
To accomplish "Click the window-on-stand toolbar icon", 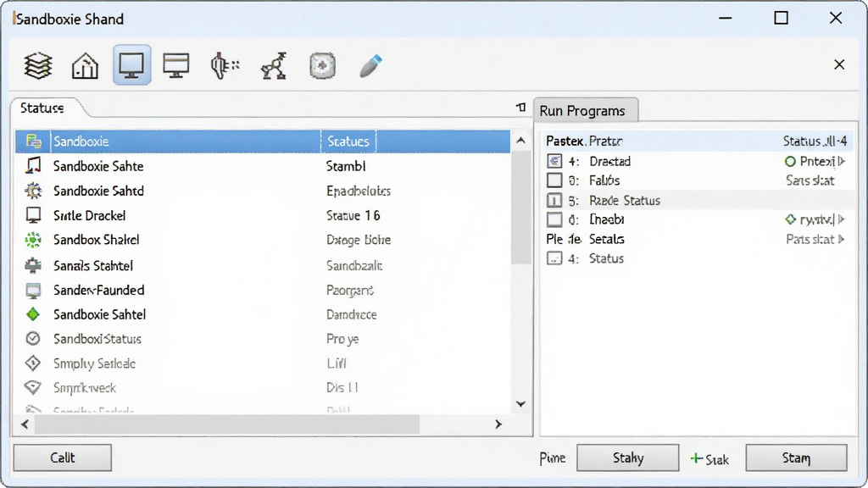I will 176,65.
